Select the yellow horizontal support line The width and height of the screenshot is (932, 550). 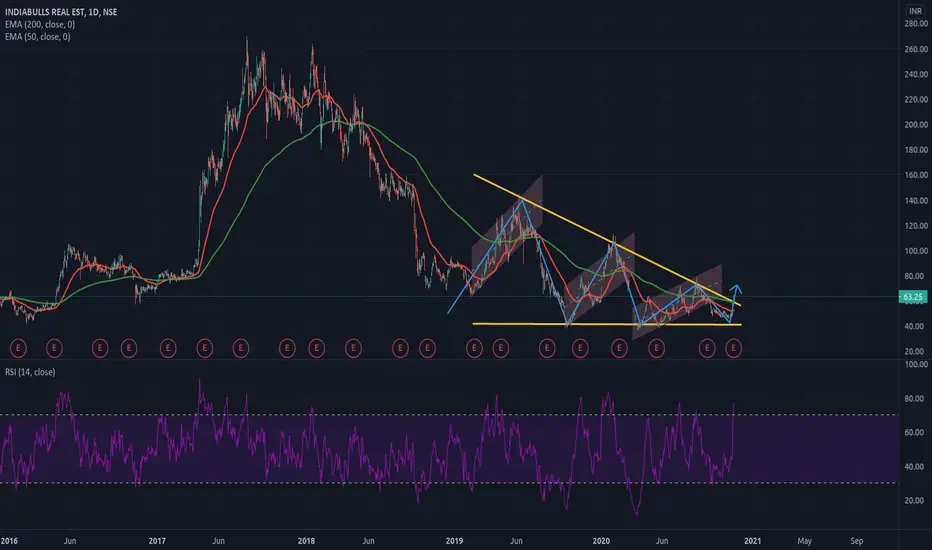[x=606, y=324]
